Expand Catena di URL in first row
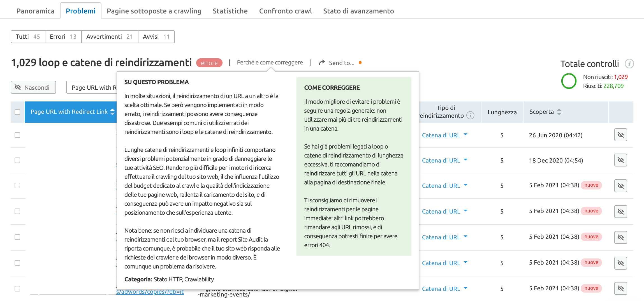Image resolution: width=644 pixels, height=301 pixels. coord(465,135)
